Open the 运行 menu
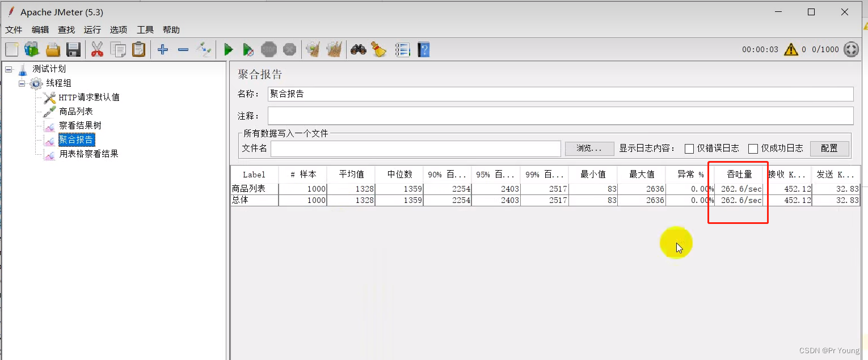 coord(92,30)
